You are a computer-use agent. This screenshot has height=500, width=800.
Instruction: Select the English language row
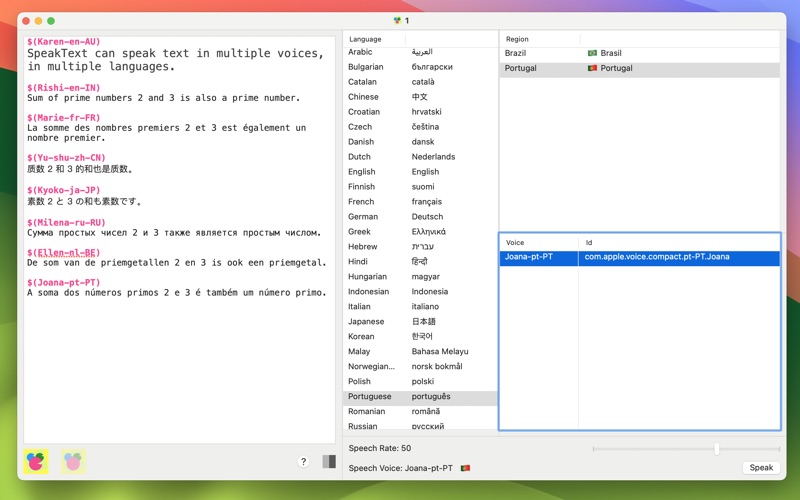(420, 172)
